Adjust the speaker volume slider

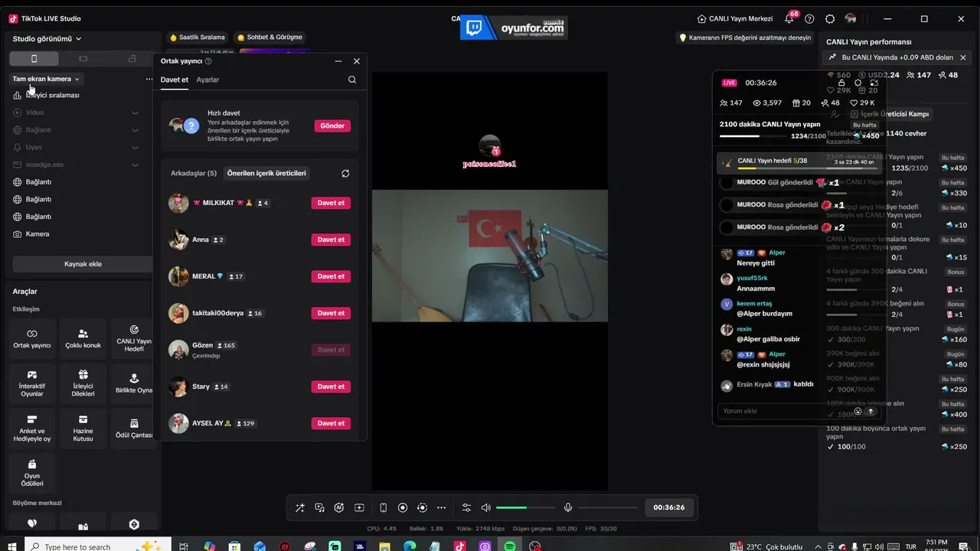point(525,507)
